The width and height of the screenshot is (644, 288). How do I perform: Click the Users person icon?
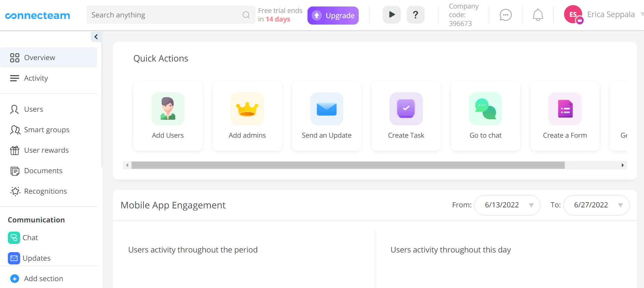tap(14, 109)
